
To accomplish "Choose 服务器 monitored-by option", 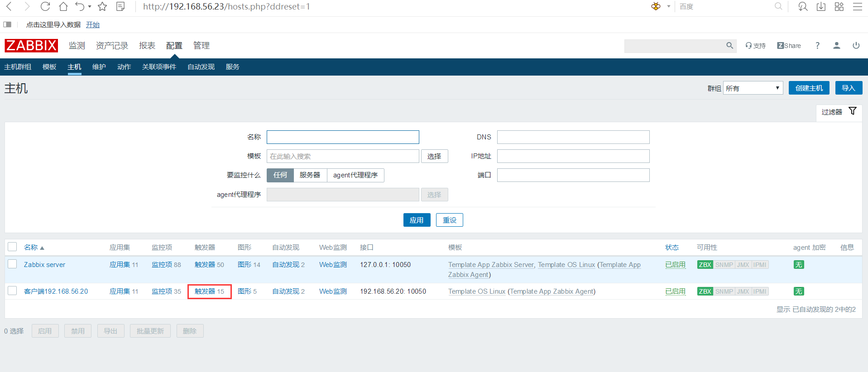I will click(310, 175).
